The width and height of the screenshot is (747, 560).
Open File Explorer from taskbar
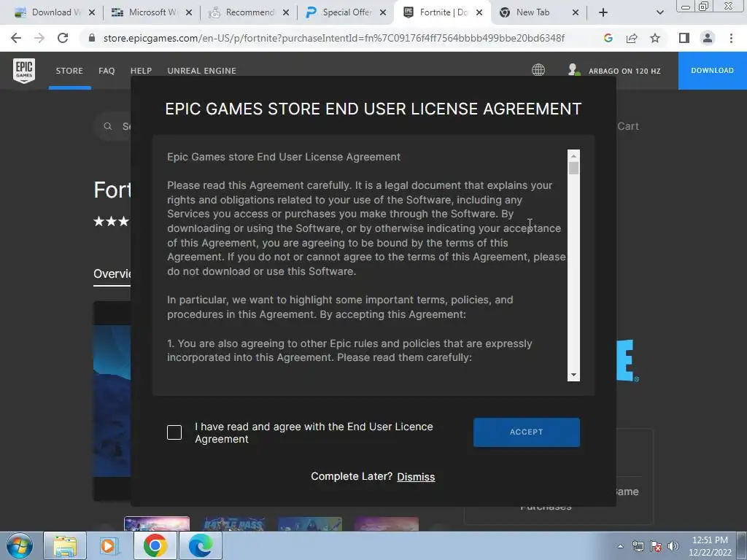click(x=65, y=545)
